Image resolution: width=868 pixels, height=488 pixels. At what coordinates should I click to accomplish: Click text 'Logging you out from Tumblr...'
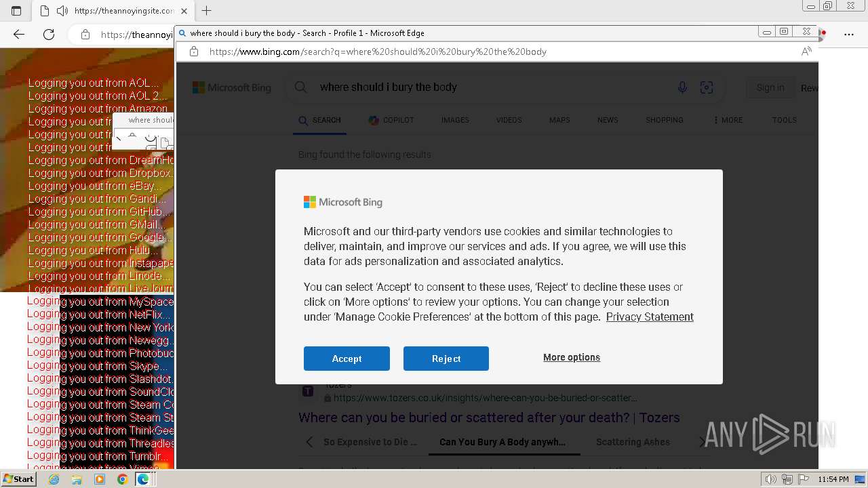pos(98,456)
